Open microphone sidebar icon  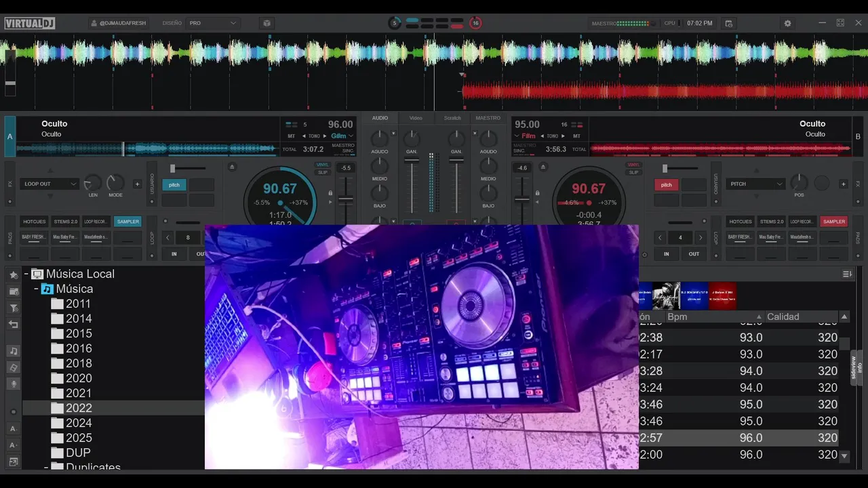pyautogui.click(x=13, y=384)
